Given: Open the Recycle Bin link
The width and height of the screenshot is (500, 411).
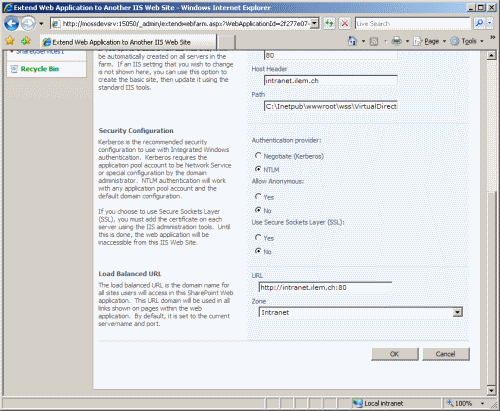Looking at the screenshot, I should [x=40, y=69].
